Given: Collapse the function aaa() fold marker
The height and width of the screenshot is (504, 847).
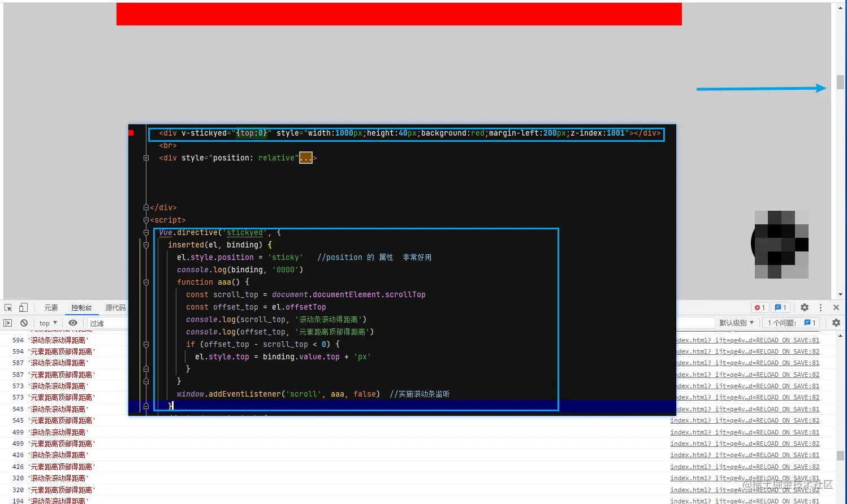Looking at the screenshot, I should [x=146, y=283].
